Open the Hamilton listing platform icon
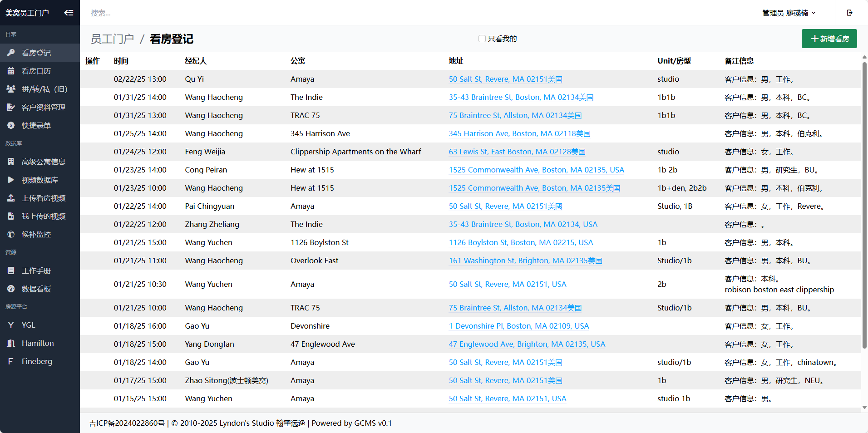Screen dimensions: 868x433 click(x=11, y=344)
